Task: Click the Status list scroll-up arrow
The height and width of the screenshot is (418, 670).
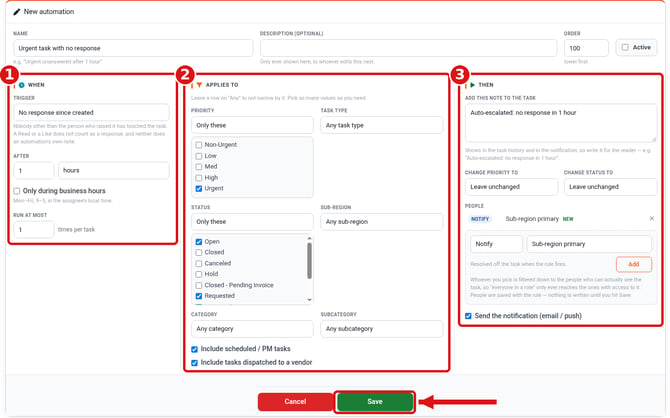Action: (309, 238)
